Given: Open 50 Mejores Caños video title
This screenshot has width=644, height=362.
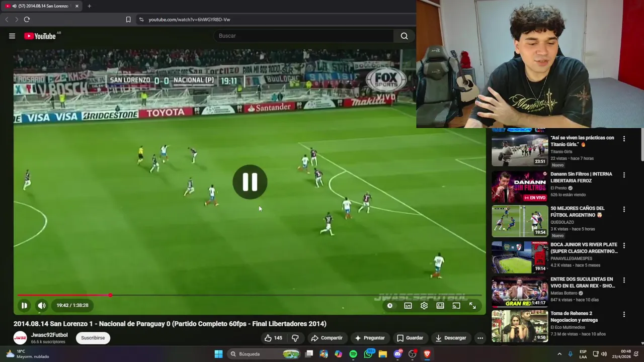Looking at the screenshot, I should pyautogui.click(x=578, y=212).
